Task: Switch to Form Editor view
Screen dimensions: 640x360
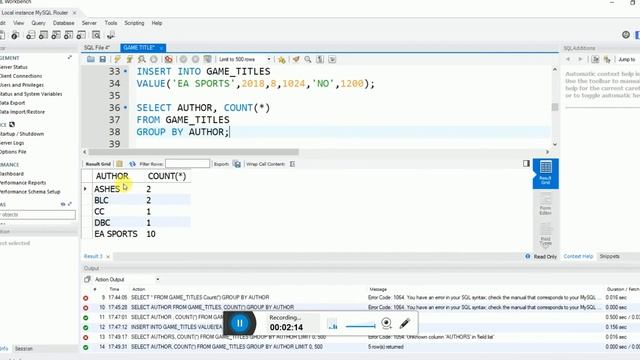Action: [546, 205]
